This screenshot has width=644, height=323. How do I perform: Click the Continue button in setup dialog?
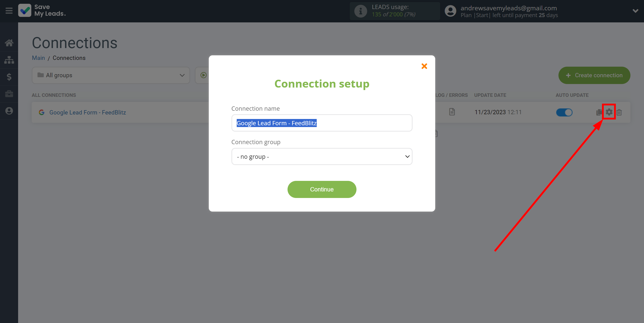point(321,189)
